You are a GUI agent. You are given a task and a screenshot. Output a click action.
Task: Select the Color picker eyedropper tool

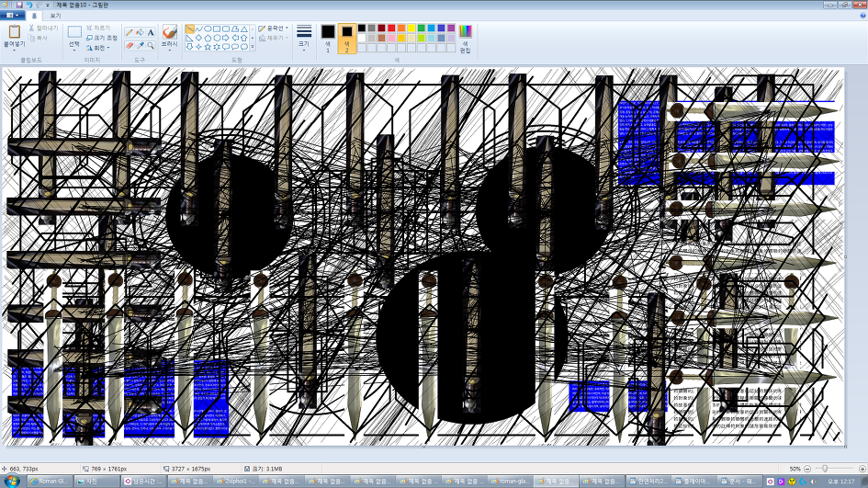140,45
